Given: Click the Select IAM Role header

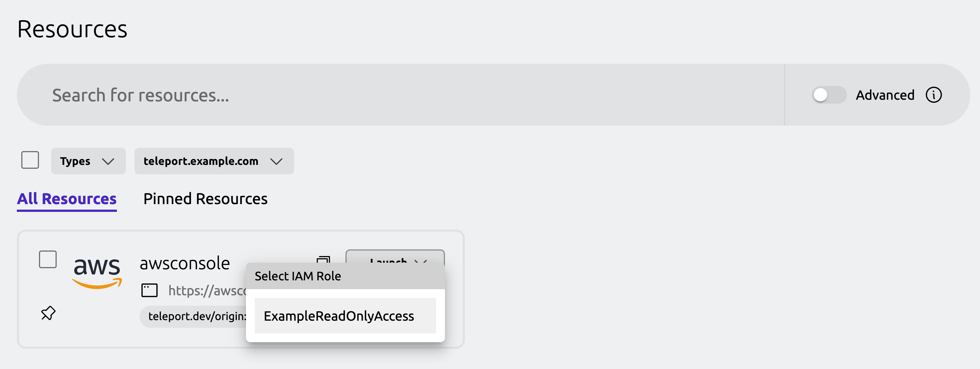Looking at the screenshot, I should tap(298, 276).
